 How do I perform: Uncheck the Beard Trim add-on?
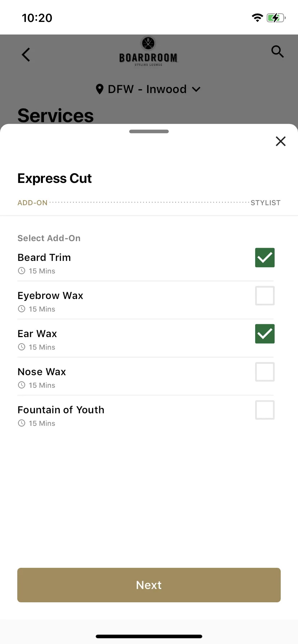[265, 258]
